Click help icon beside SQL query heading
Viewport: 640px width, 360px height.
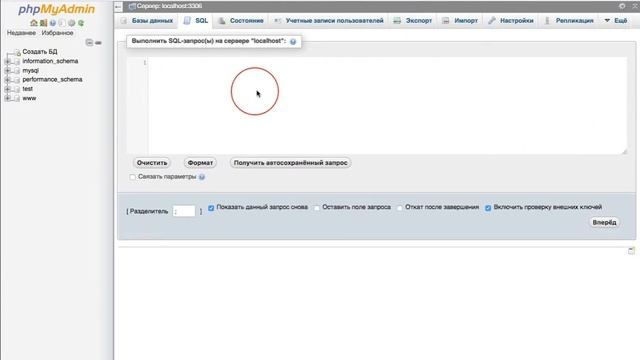(293, 42)
